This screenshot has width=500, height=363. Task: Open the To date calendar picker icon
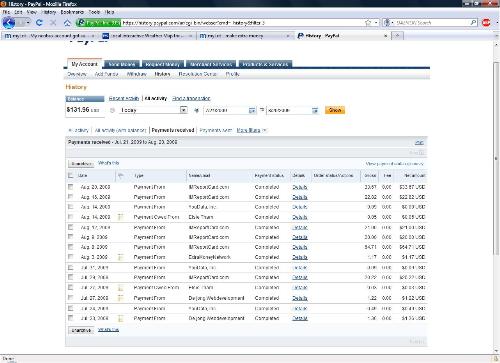pos(315,110)
